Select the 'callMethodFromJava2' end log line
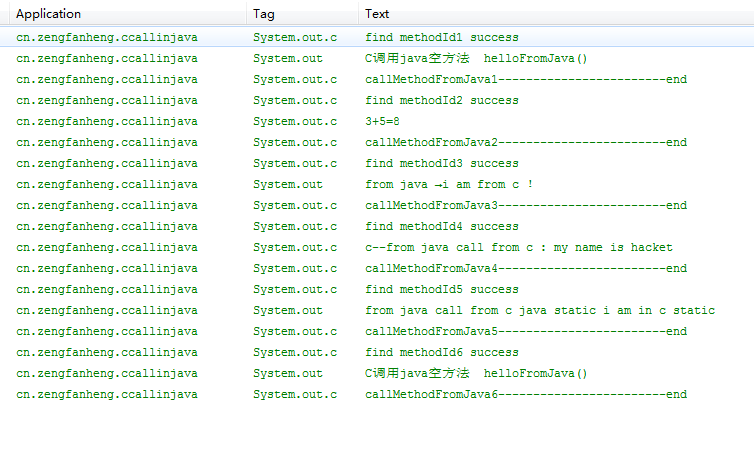The height and width of the screenshot is (450, 754). pos(377,142)
